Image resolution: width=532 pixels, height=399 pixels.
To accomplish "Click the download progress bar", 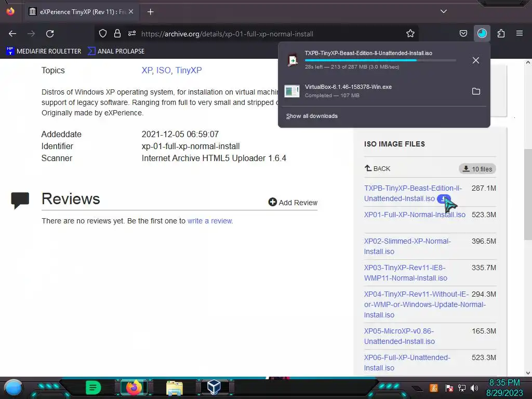I will click(380, 60).
